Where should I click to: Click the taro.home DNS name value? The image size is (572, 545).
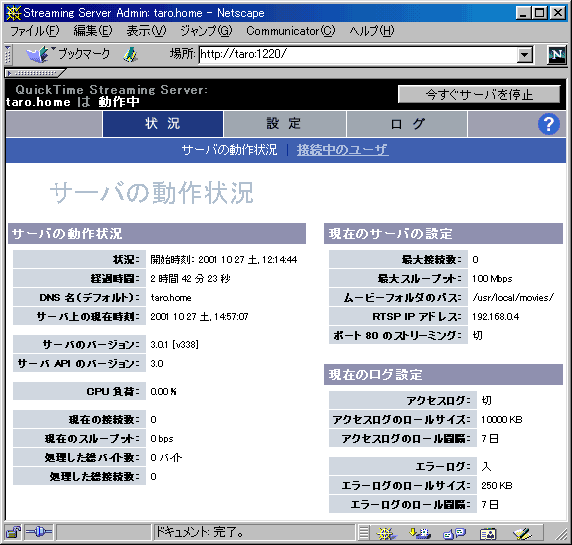point(171,298)
